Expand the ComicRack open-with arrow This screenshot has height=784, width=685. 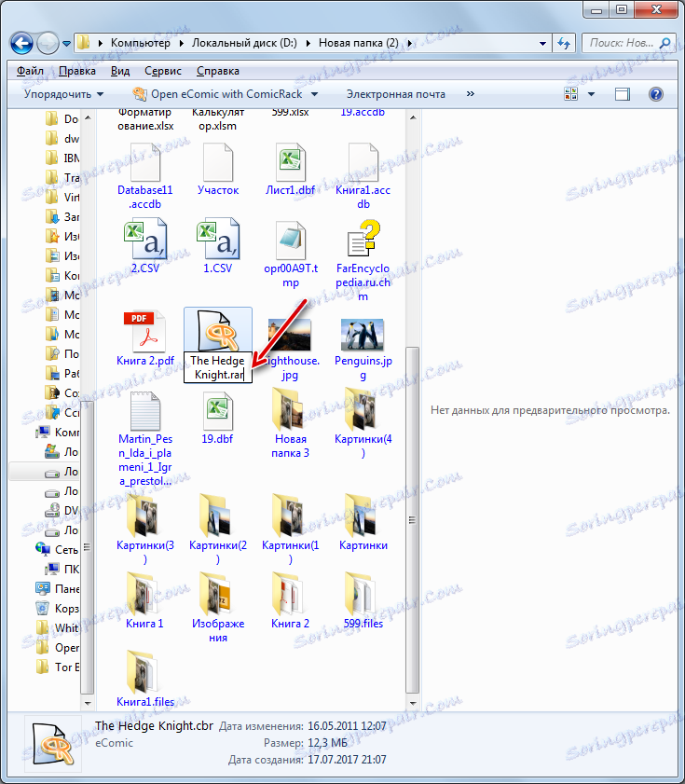coord(314,94)
